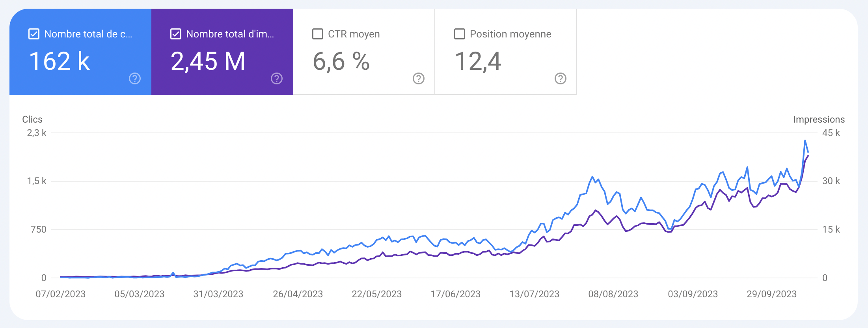
Task: Click the Impressions axis title
Action: tap(819, 119)
